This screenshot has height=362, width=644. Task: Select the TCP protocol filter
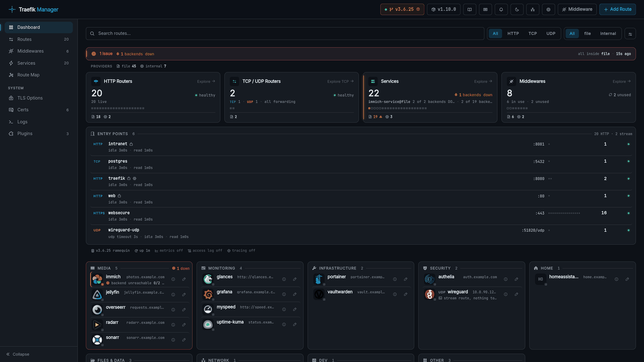[x=533, y=34]
